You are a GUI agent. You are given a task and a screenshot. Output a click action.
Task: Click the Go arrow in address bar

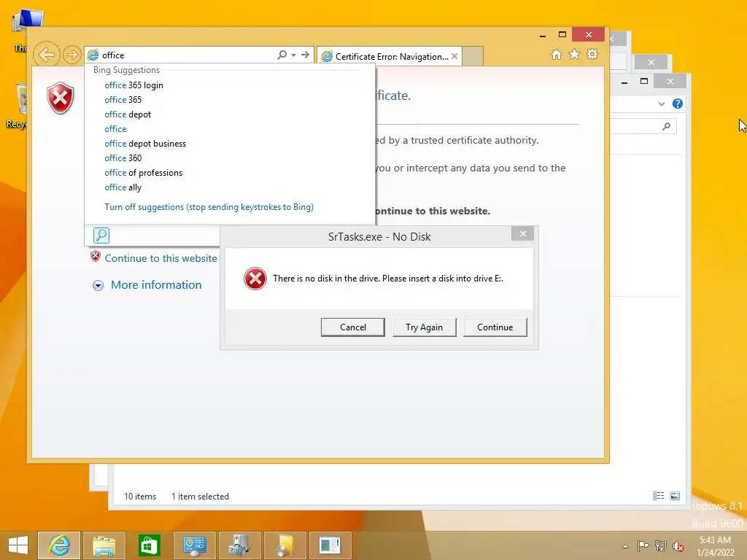pyautogui.click(x=306, y=55)
